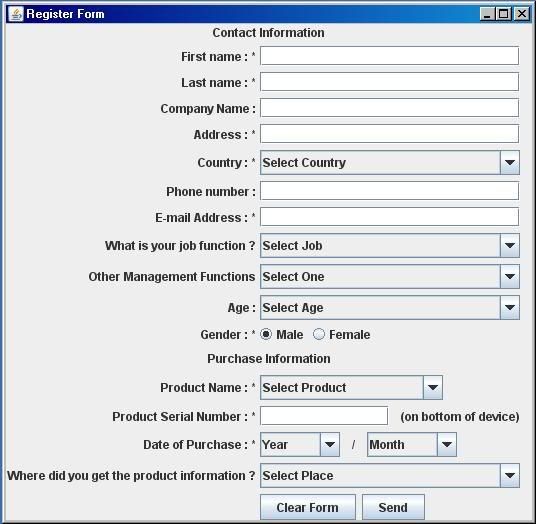Focus the Last name text field
Image resolution: width=536 pixels, height=524 pixels.
pyautogui.click(x=389, y=82)
